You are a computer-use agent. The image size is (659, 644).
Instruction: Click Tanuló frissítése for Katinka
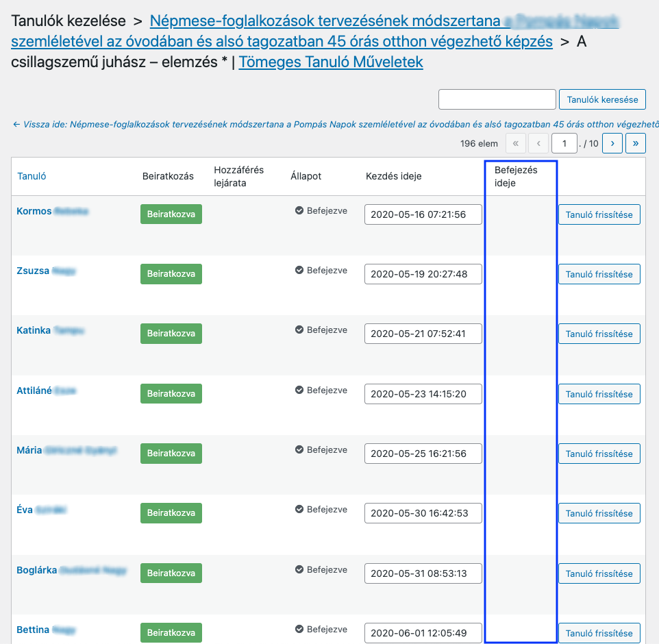pos(599,334)
